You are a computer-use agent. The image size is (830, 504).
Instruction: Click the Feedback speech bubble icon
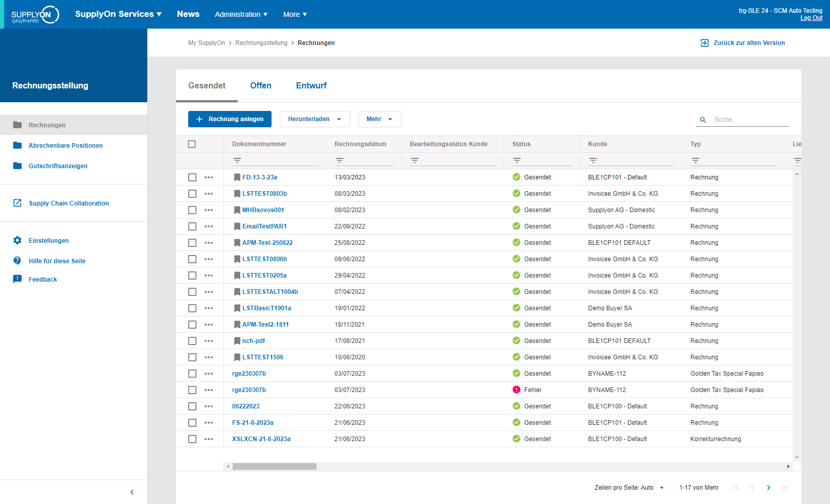pos(17,279)
